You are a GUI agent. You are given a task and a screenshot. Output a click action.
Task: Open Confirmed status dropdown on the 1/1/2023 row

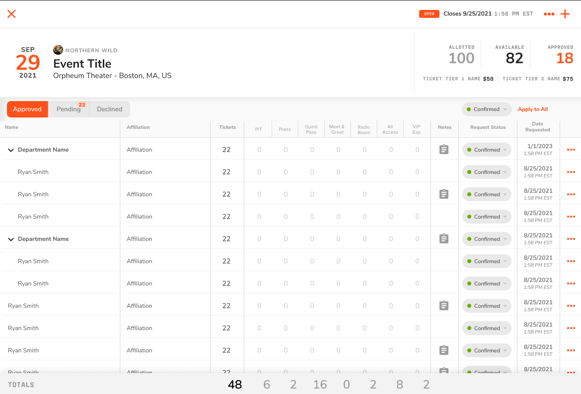[487, 150]
